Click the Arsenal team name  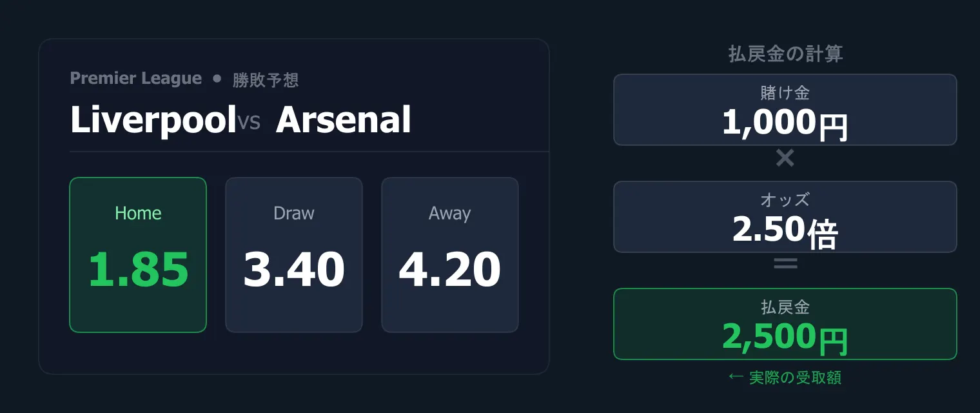[344, 120]
